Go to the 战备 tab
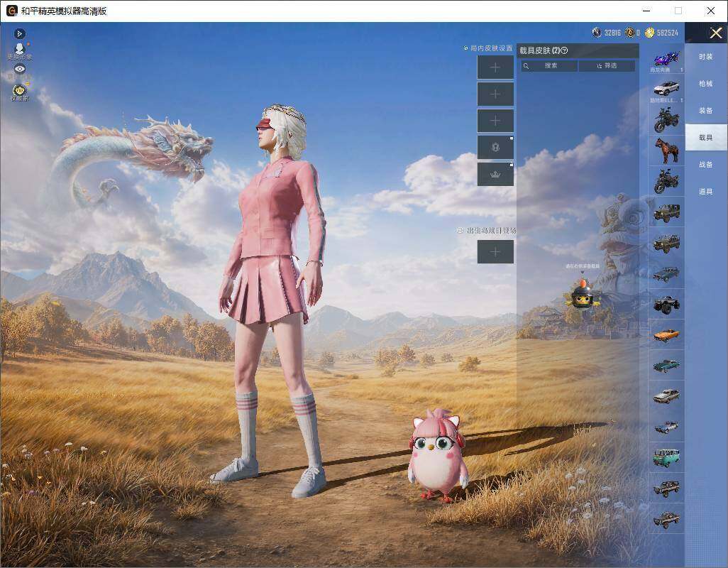Viewport: 728px width, 568px height. 706,165
